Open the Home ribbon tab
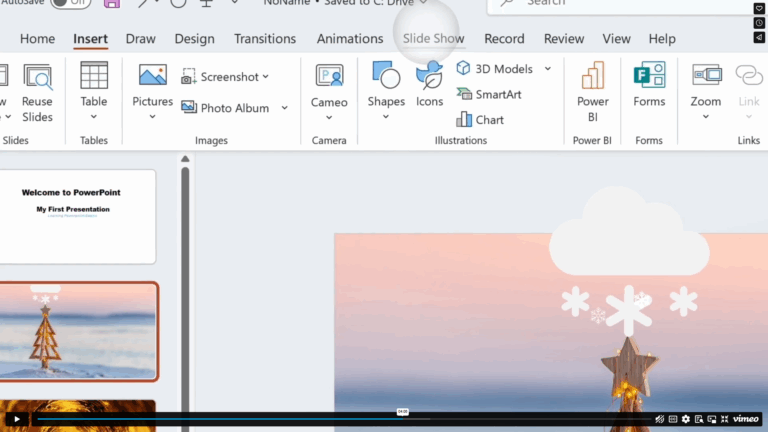This screenshot has height=432, width=768. (x=37, y=39)
